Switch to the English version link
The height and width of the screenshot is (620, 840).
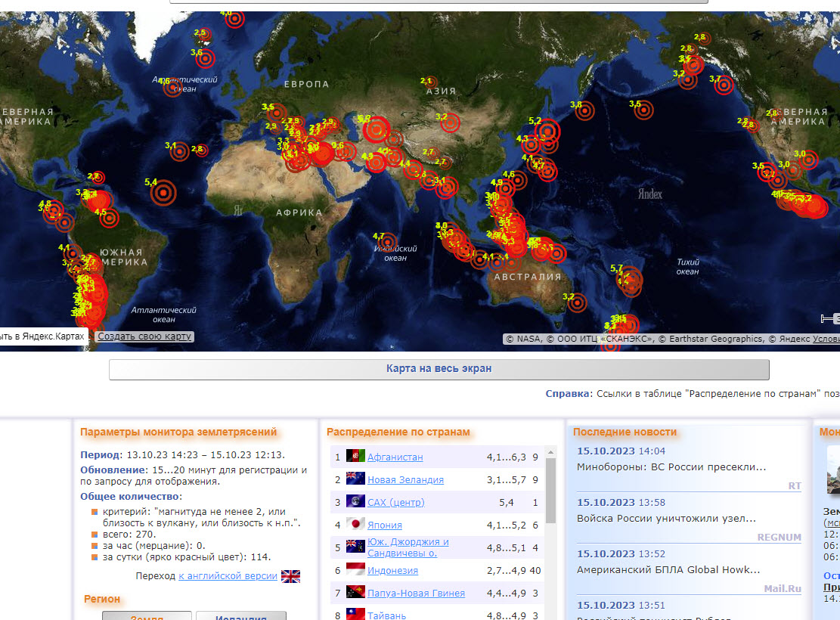(228, 575)
